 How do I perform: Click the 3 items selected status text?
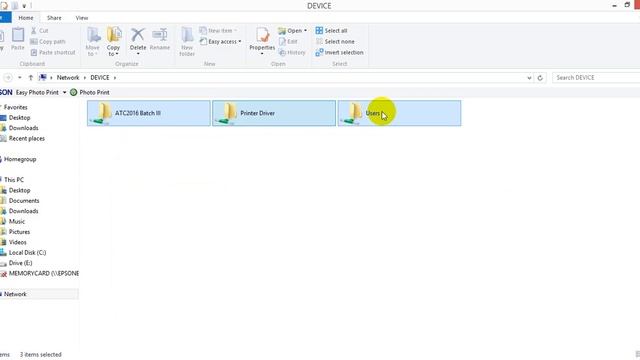coord(40,355)
